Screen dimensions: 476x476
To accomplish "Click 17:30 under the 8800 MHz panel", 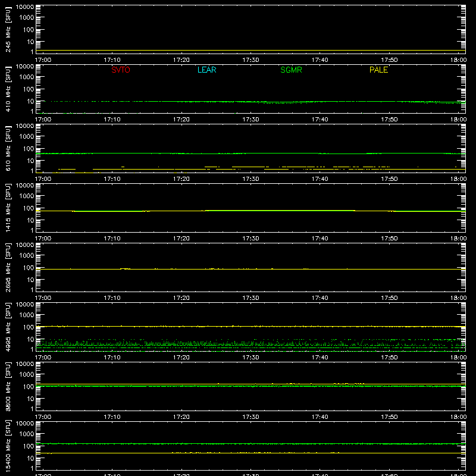I will point(250,417).
